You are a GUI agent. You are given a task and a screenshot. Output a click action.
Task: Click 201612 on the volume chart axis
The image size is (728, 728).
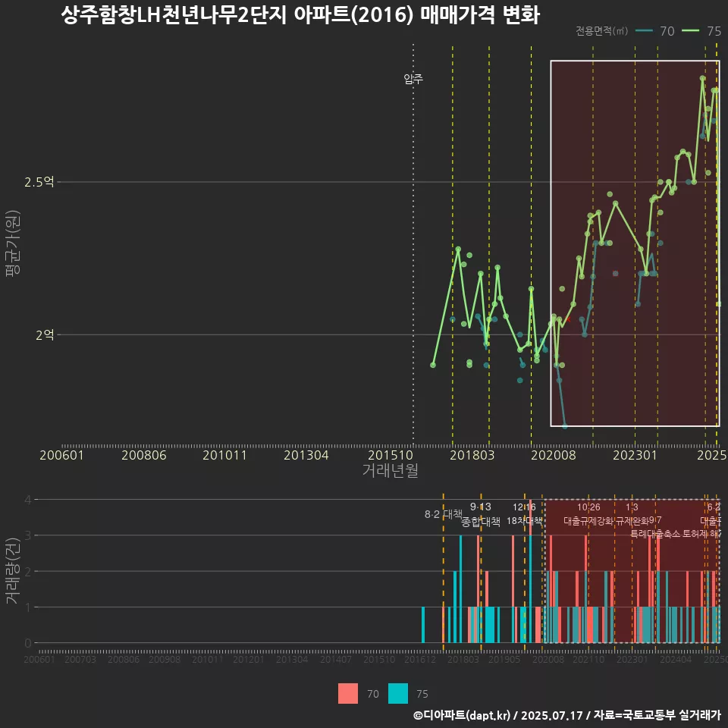419,659
